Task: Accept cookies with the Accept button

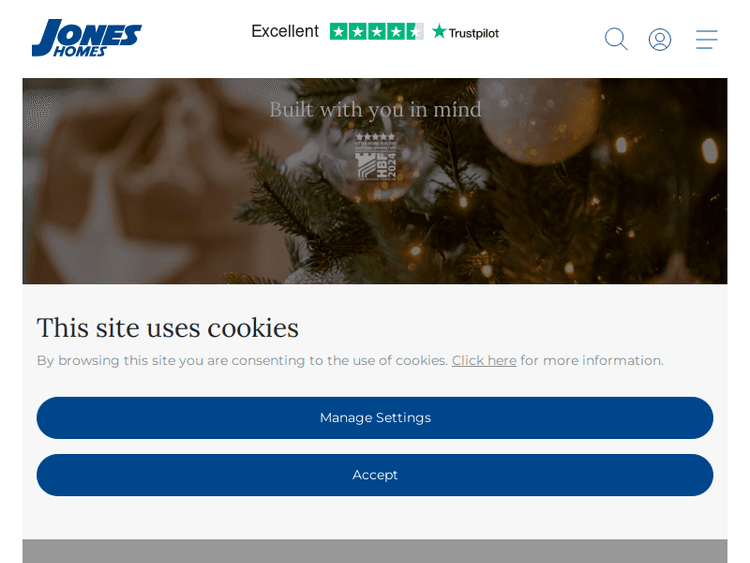Action: (375, 475)
